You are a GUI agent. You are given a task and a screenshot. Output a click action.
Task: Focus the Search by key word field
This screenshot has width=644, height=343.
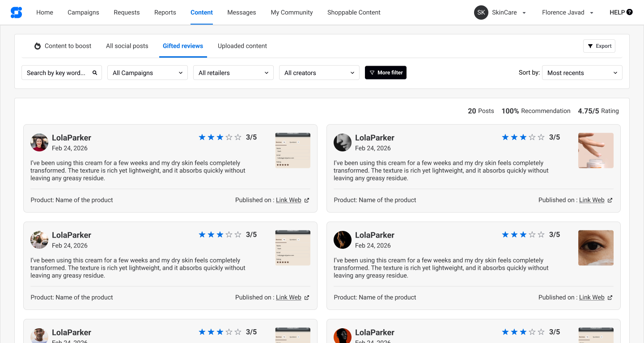click(62, 73)
